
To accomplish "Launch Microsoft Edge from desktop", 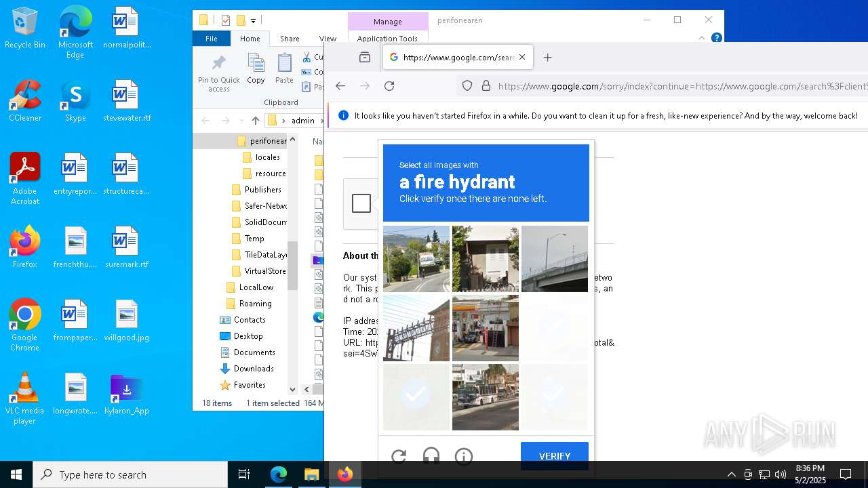I will pyautogui.click(x=75, y=33).
